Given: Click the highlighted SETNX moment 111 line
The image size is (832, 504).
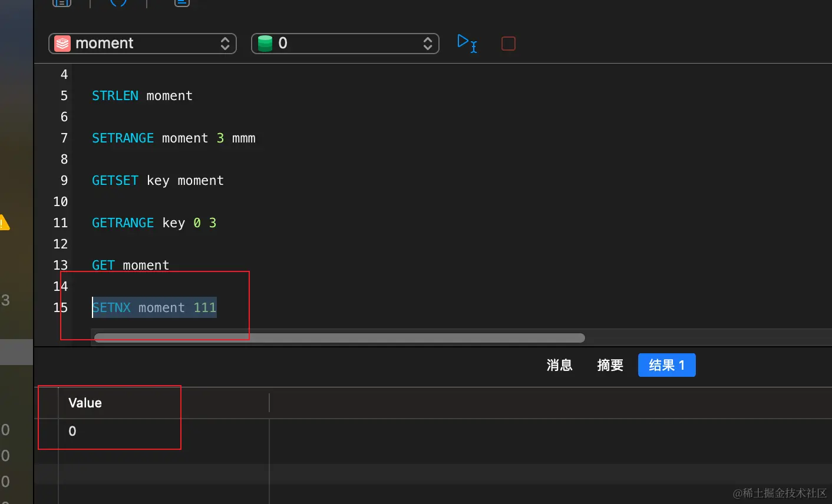Looking at the screenshot, I should [x=154, y=307].
